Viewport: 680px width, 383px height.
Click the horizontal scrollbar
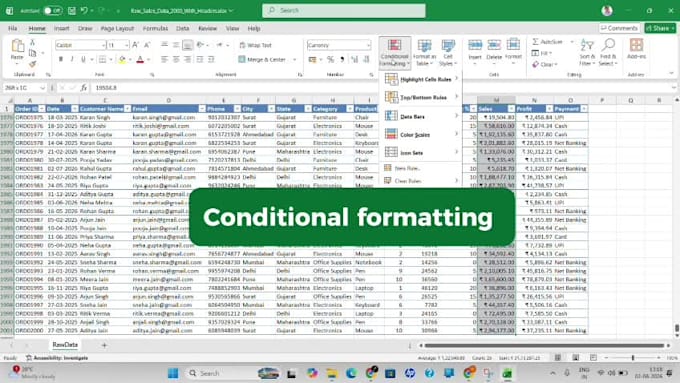[x=544, y=346]
